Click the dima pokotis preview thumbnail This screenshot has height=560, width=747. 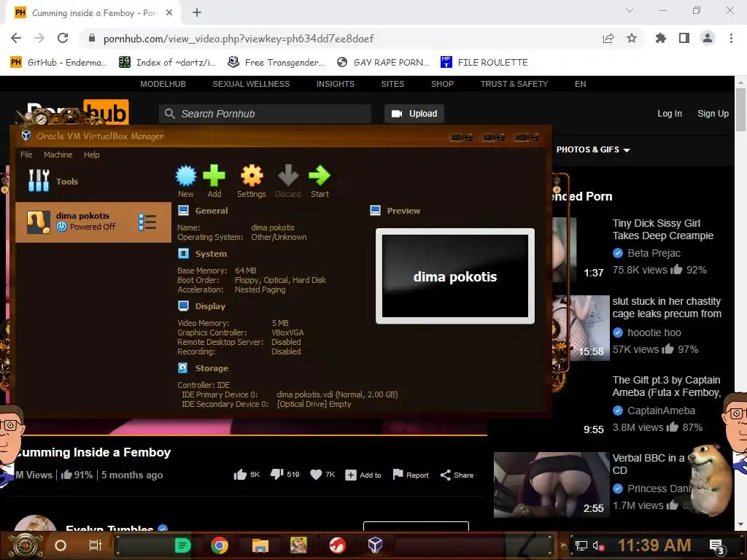point(455,276)
